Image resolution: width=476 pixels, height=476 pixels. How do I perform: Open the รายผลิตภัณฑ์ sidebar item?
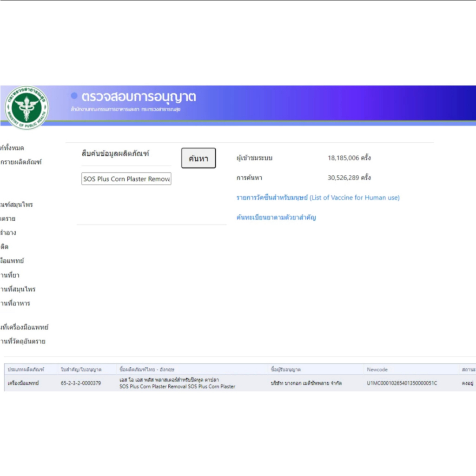point(21,162)
